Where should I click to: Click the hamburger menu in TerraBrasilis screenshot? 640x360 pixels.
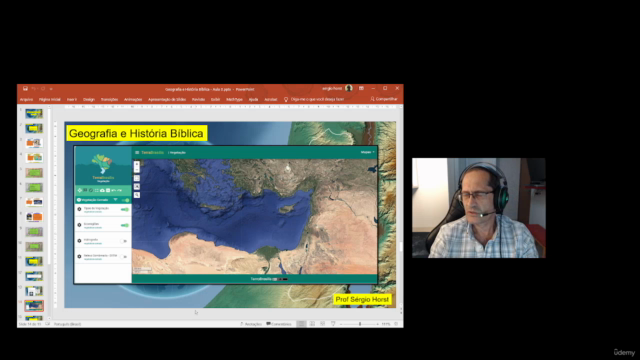tap(137, 152)
